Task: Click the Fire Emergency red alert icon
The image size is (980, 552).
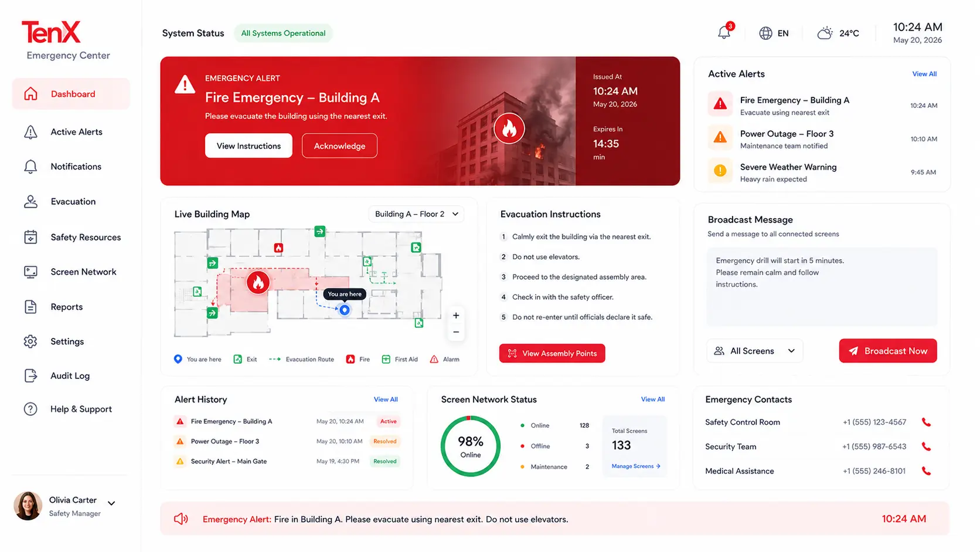Action: coord(720,105)
